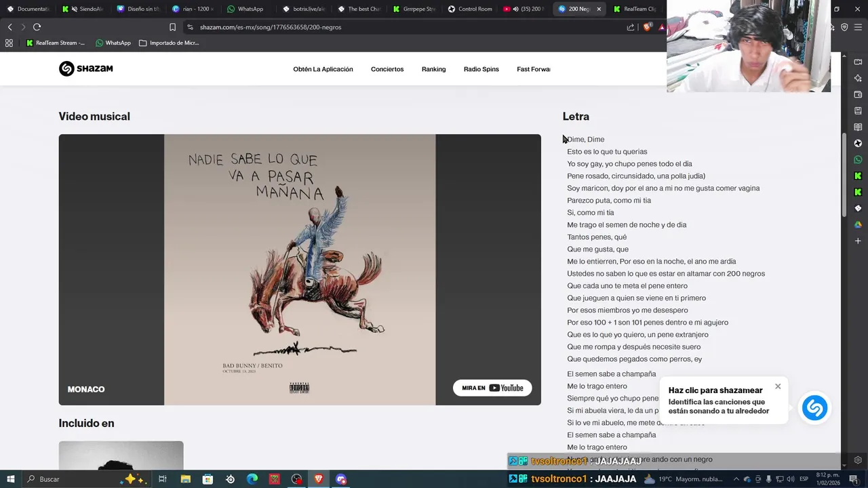The width and height of the screenshot is (868, 488).
Task: Switch to the 'botrix.live' tab
Action: tap(304, 9)
